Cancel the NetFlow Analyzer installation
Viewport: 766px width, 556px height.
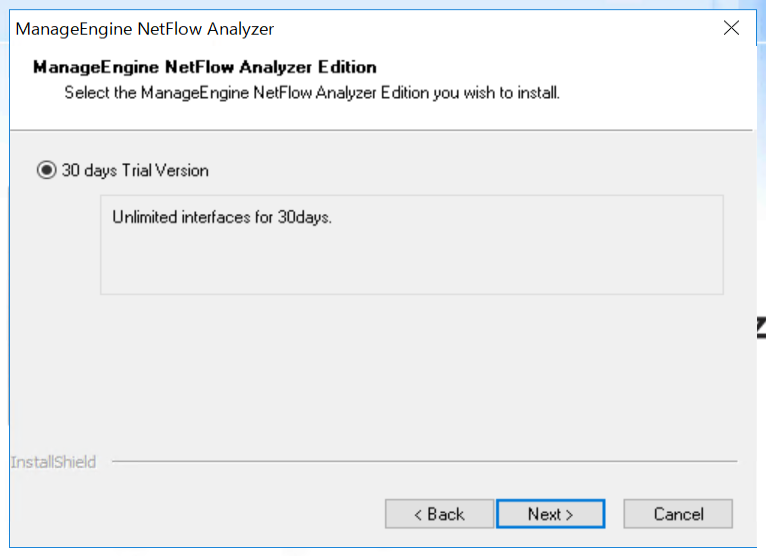pyautogui.click(x=678, y=514)
